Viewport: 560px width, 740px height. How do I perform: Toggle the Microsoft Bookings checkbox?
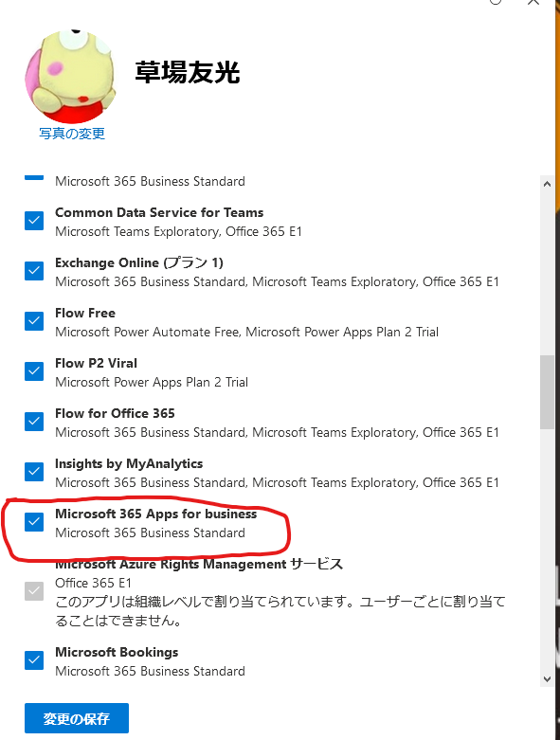[34, 660]
